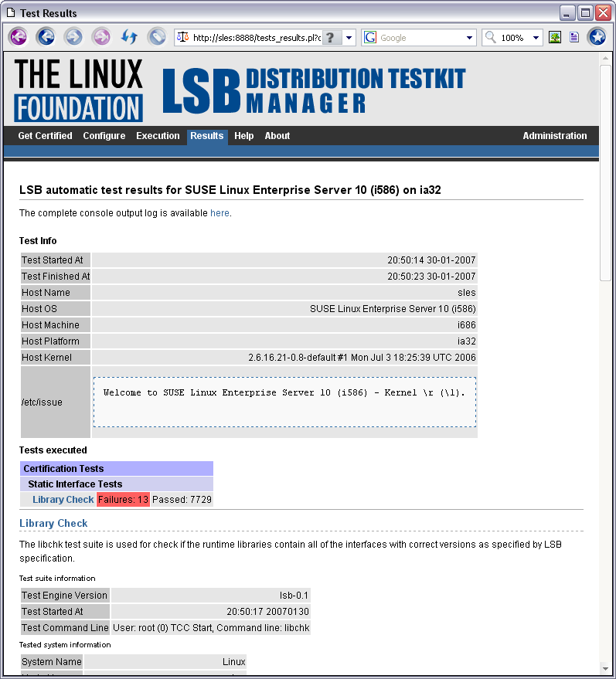
Task: Switch to the Execution tab
Action: coord(158,135)
